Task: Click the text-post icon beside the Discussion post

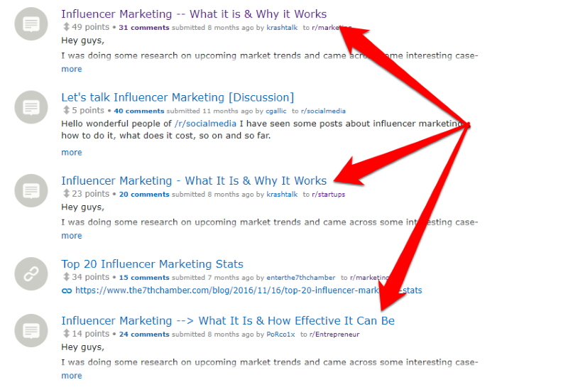Action: point(31,107)
